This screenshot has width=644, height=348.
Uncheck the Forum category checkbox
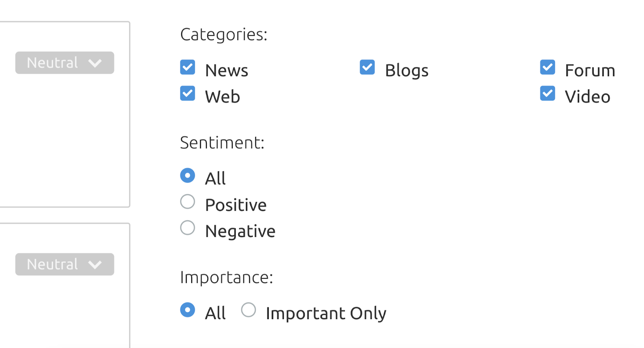click(x=547, y=67)
